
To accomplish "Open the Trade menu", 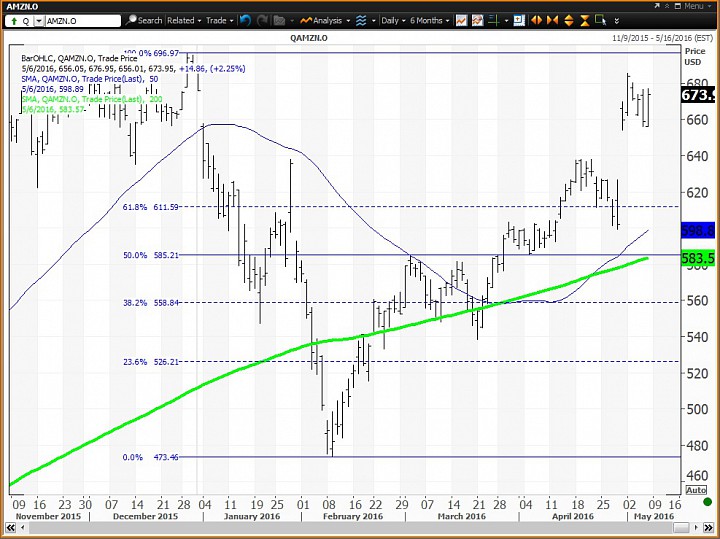I will [219, 21].
